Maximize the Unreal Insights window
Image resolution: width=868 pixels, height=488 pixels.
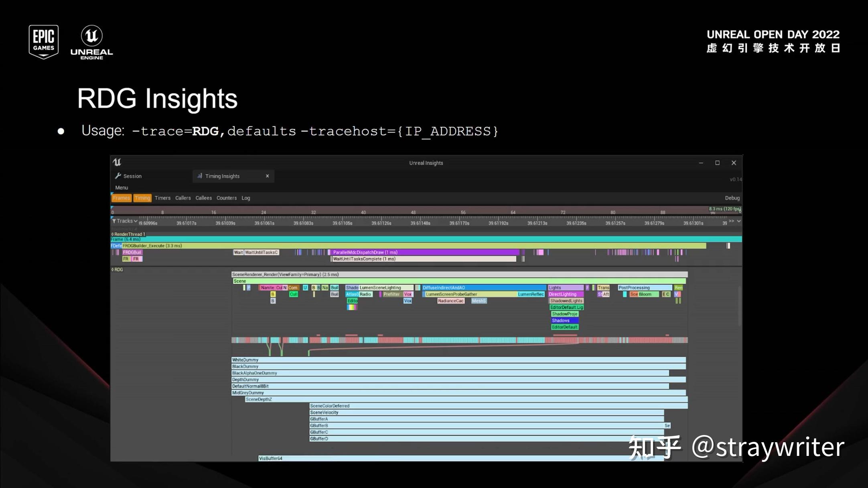point(717,163)
